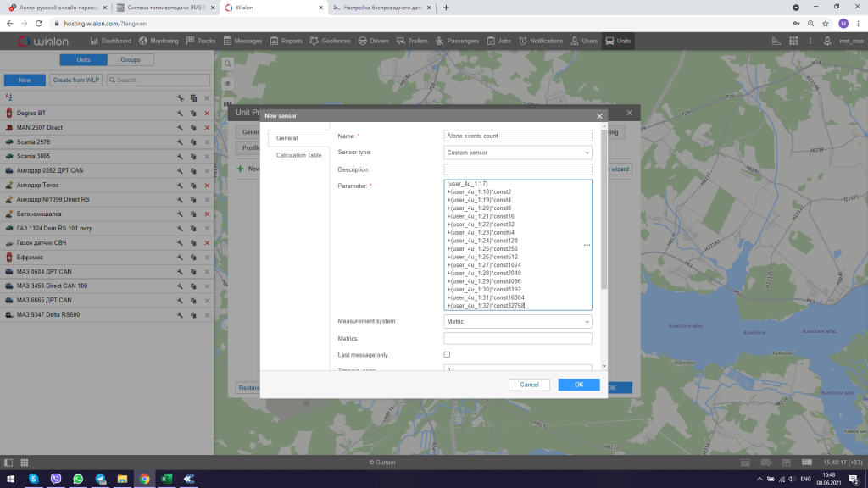Screen dimensions: 868x488
Task: Close the New sensor dialog
Action: coord(599,115)
